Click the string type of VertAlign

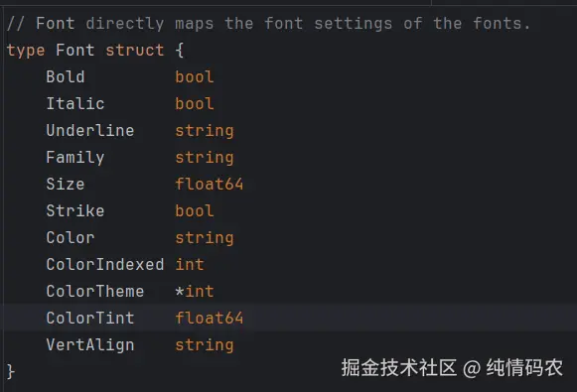tap(205, 345)
